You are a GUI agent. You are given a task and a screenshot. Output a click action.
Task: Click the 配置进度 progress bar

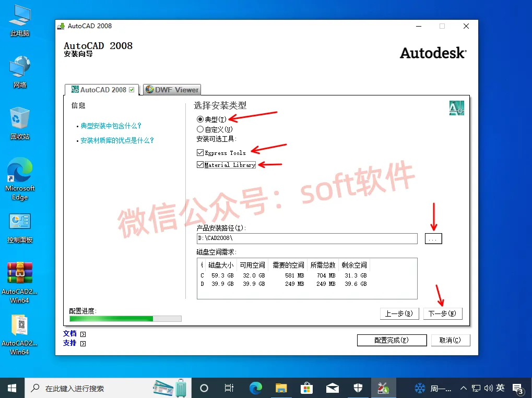[x=125, y=319]
